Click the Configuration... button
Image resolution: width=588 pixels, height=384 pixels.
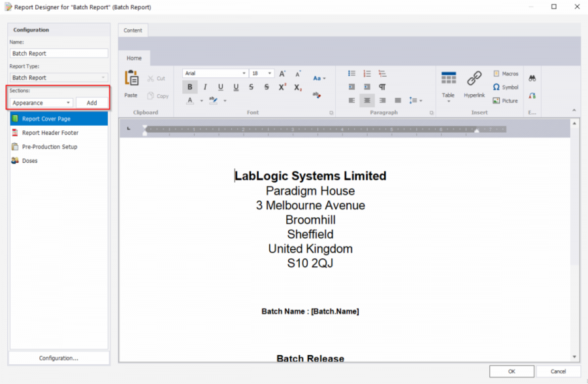(59, 358)
